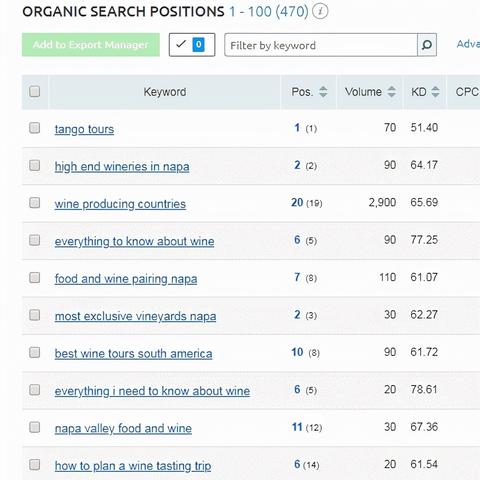Viewport: 480px width, 480px height.
Task: Check the box for napa valley food and wine
Action: point(34,427)
